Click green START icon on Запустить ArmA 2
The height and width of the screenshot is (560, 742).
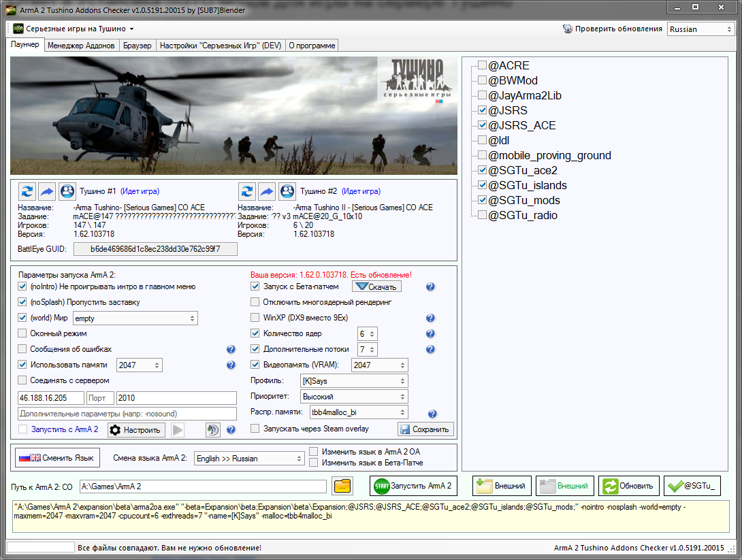[x=381, y=486]
